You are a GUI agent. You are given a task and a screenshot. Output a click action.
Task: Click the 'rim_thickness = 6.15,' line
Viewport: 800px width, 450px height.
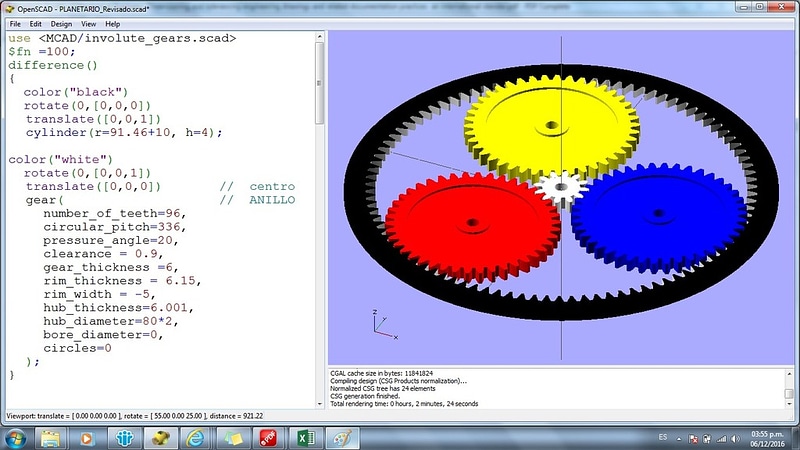[x=122, y=281]
